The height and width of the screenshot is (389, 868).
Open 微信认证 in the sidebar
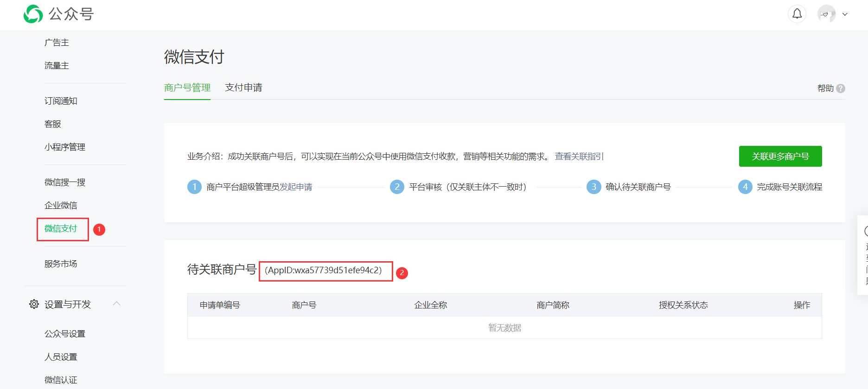[x=61, y=380]
